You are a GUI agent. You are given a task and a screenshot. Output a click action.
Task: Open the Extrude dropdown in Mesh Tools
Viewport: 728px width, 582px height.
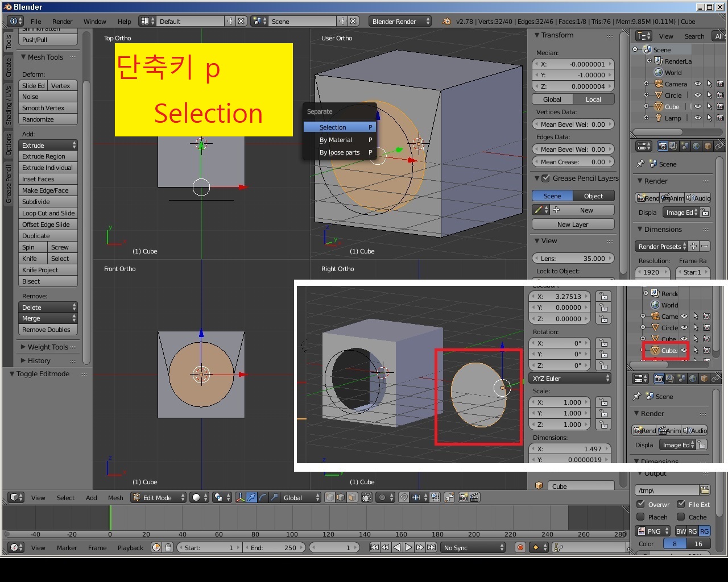pyautogui.click(x=48, y=145)
